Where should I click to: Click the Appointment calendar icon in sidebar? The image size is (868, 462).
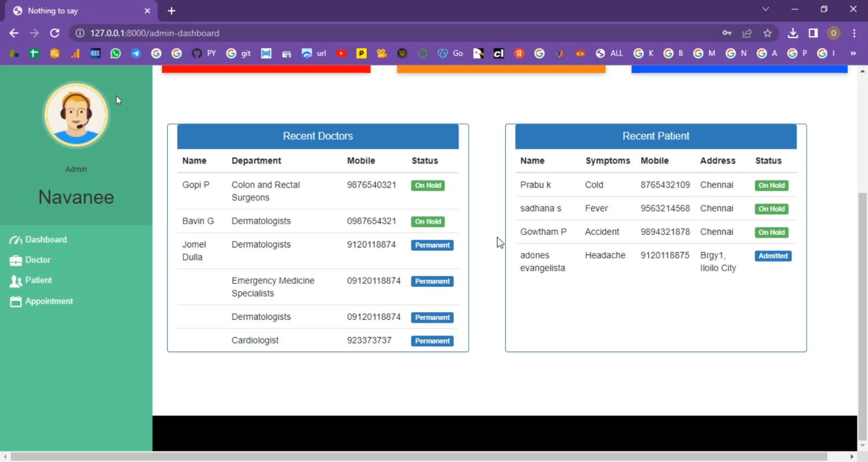(16, 301)
